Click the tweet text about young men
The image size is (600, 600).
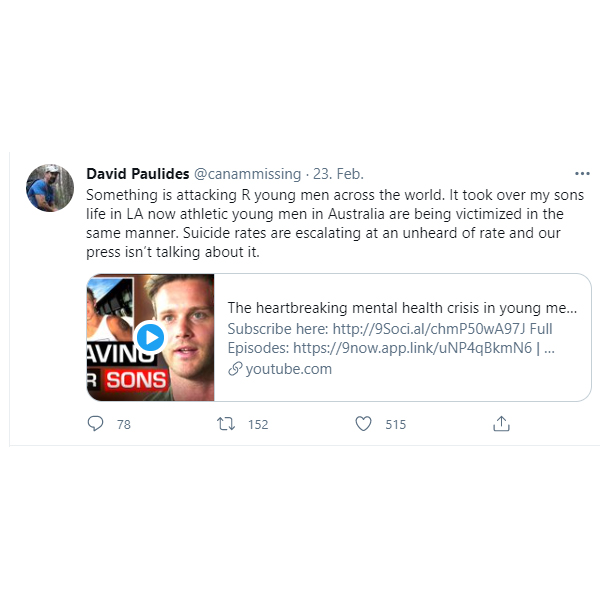[x=335, y=223]
